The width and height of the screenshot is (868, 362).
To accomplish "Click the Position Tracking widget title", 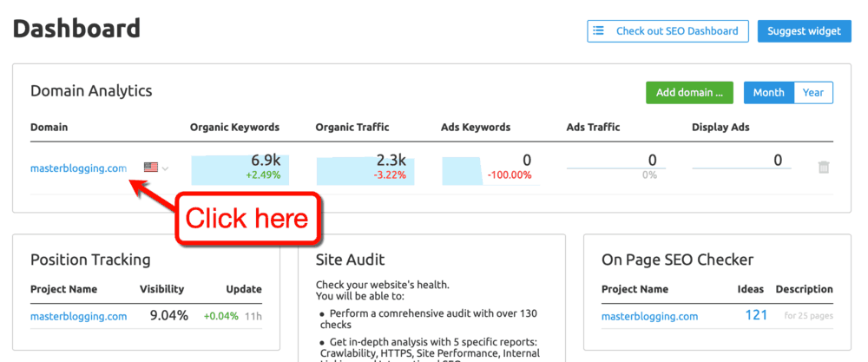I will pyautogui.click(x=90, y=260).
